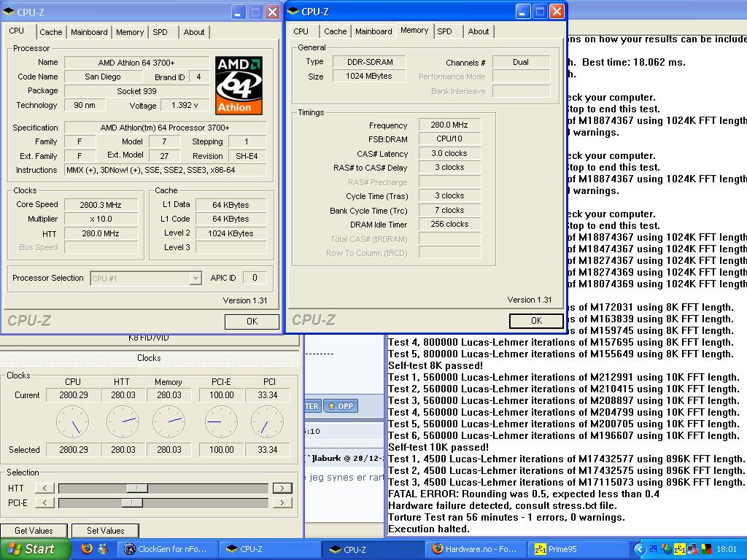Increase PCI-E with its right arrow button
The height and width of the screenshot is (560, 747).
click(282, 503)
